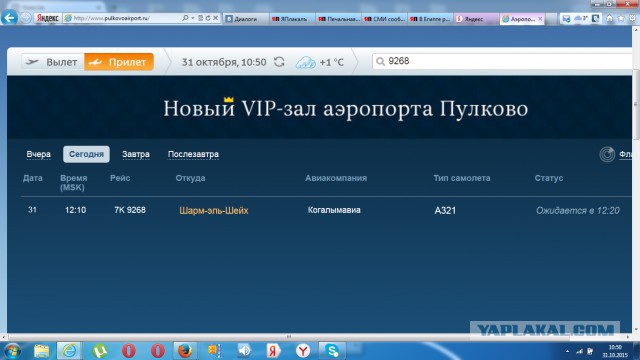Image resolution: width=640 pixels, height=360 pixels.
Task: Open the address bar autocomplete dropdown arrow
Action: click(193, 18)
